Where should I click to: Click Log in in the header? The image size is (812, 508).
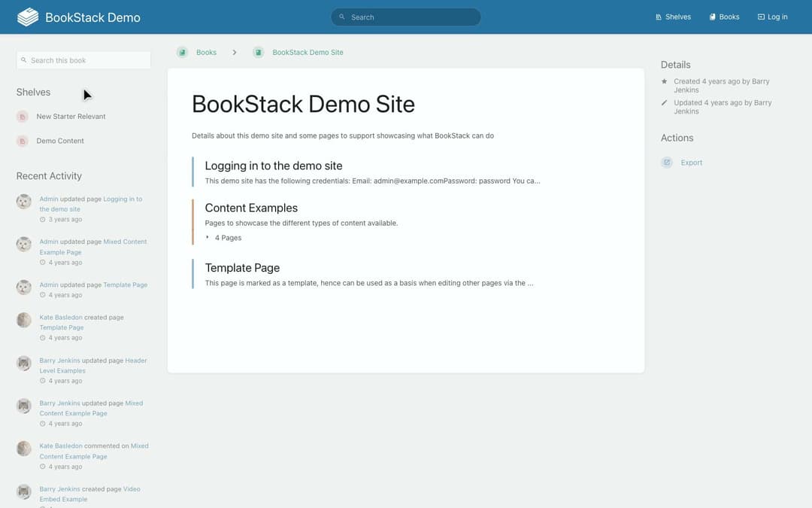(x=773, y=17)
